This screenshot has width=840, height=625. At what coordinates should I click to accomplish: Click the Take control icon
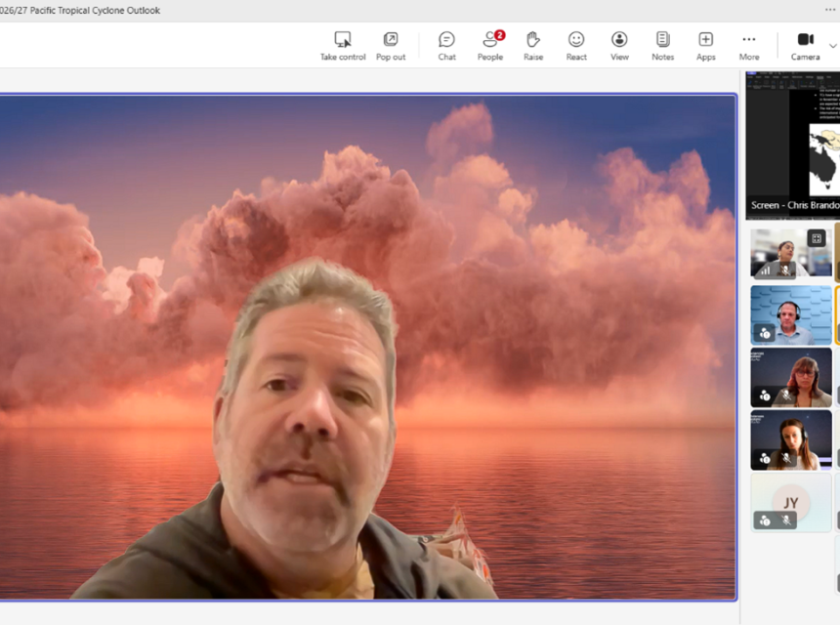coord(342,40)
